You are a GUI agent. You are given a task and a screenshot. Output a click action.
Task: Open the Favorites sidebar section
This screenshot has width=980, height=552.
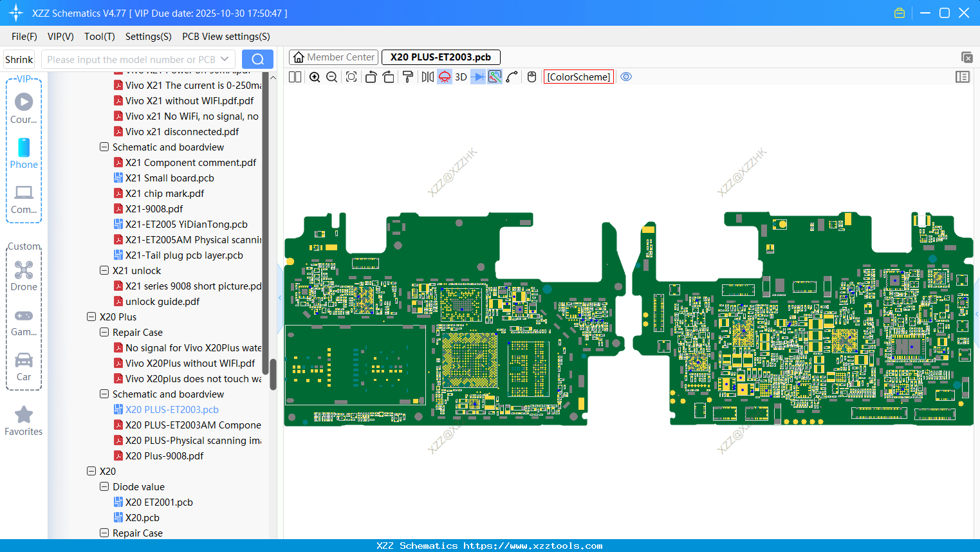[x=24, y=421]
